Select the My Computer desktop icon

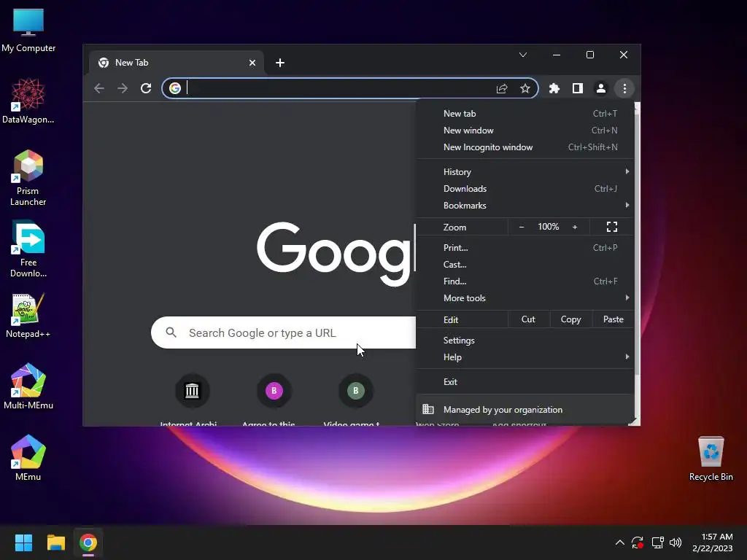pyautogui.click(x=28, y=30)
